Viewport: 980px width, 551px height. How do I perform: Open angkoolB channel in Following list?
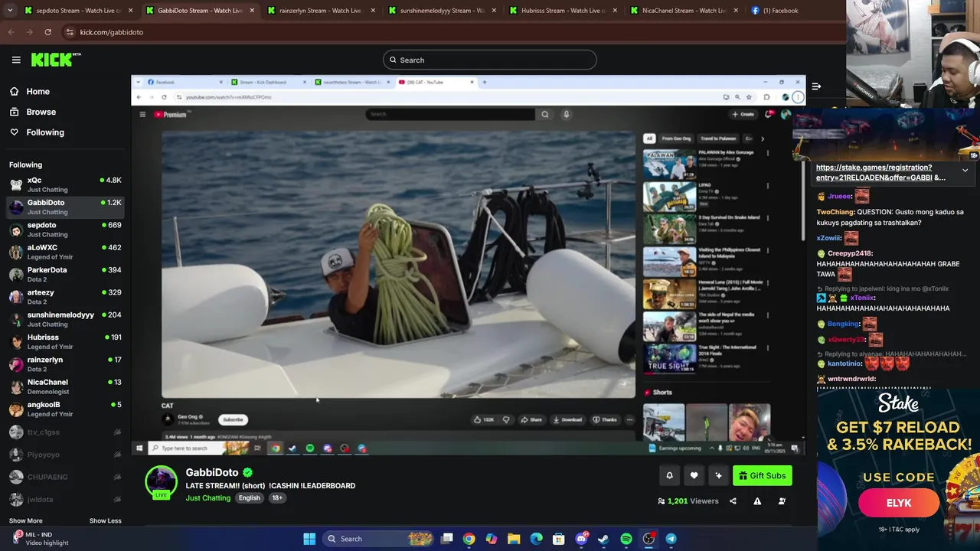click(x=65, y=409)
